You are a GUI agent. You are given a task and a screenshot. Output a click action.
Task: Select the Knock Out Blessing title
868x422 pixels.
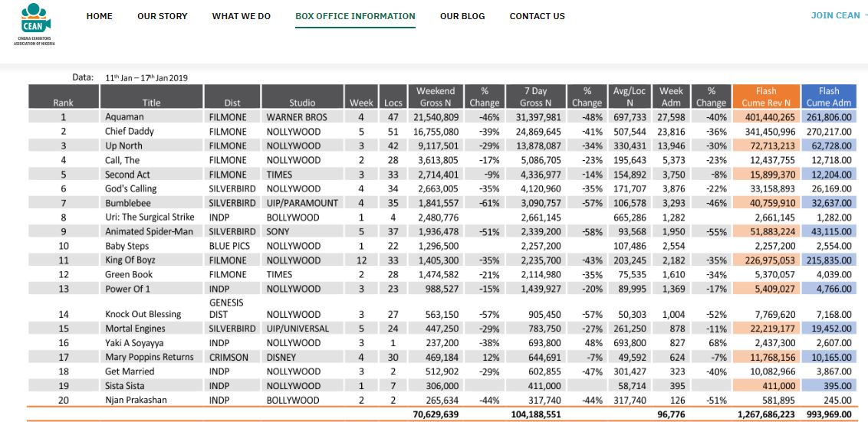coord(143,314)
